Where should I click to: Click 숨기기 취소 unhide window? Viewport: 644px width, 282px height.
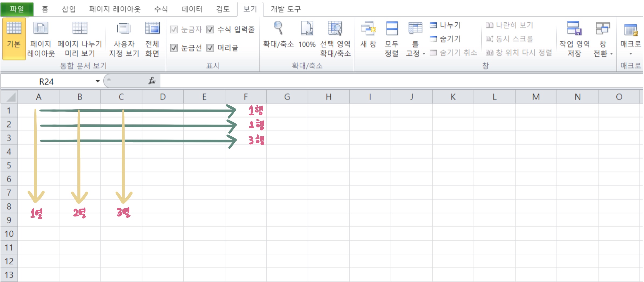click(453, 52)
